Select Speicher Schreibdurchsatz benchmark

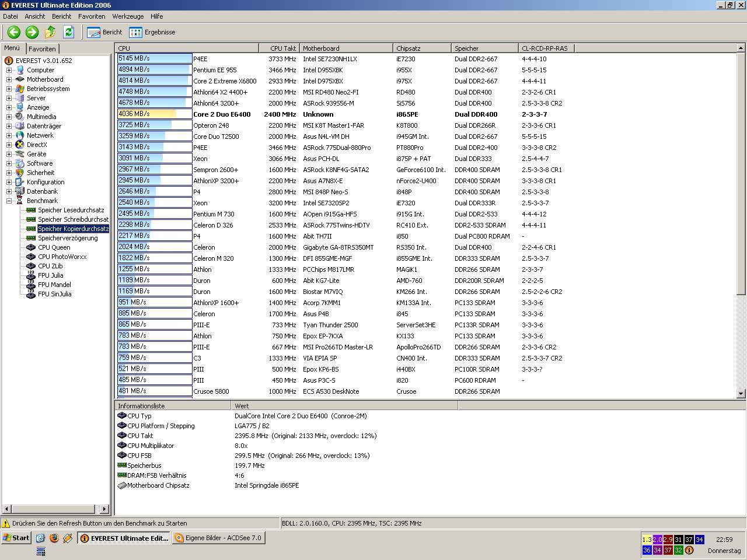[x=74, y=219]
